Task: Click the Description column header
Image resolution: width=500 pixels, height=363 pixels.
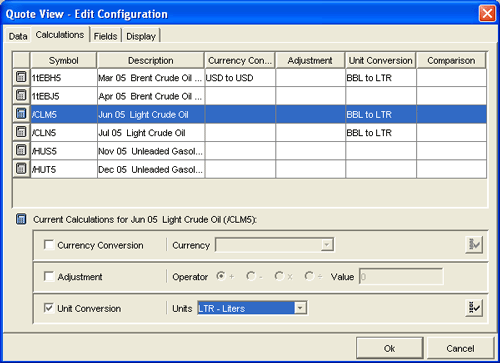Action: [151, 60]
